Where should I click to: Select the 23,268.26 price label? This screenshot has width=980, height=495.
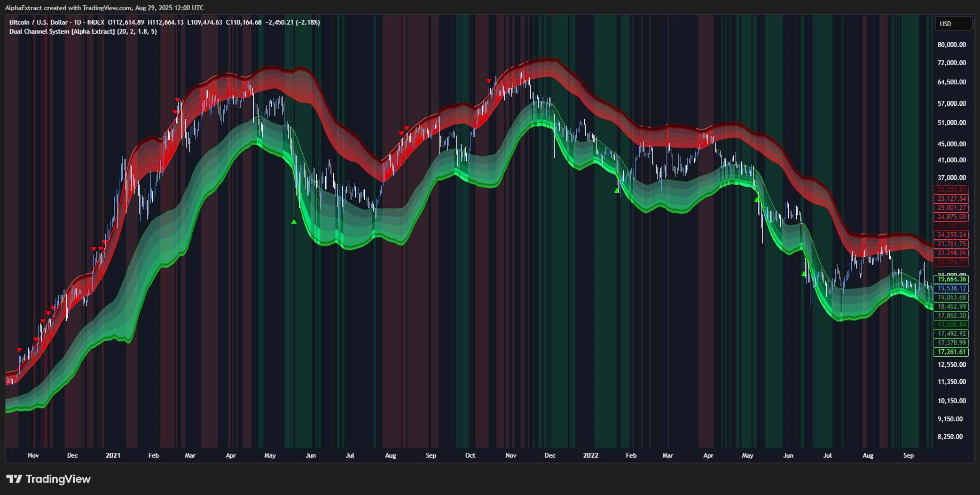pyautogui.click(x=951, y=253)
